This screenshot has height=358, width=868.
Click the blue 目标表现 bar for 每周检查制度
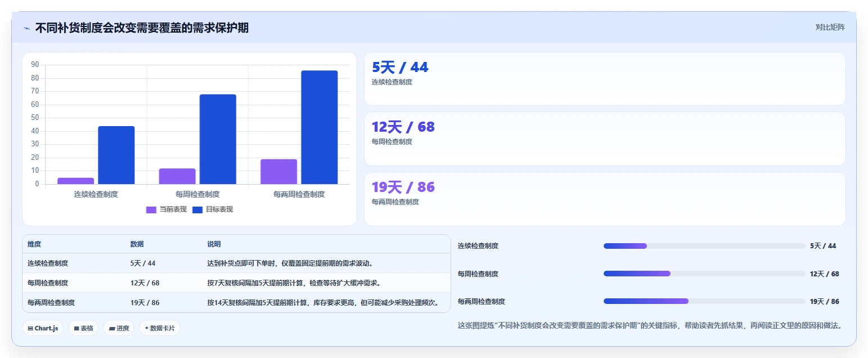coord(218,139)
